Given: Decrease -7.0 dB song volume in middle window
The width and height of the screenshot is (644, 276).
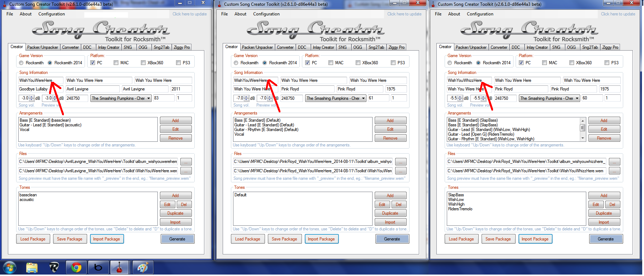Looking at the screenshot, I should pyautogui.click(x=246, y=100).
